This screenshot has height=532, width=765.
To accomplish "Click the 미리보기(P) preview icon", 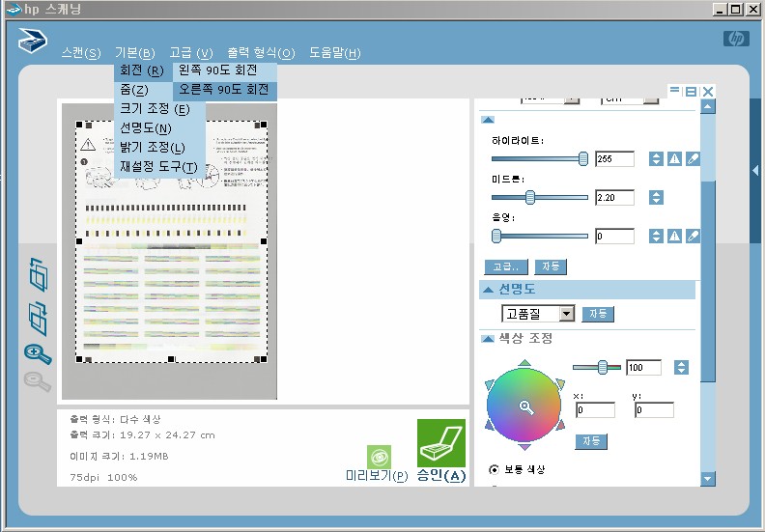I will click(x=379, y=458).
